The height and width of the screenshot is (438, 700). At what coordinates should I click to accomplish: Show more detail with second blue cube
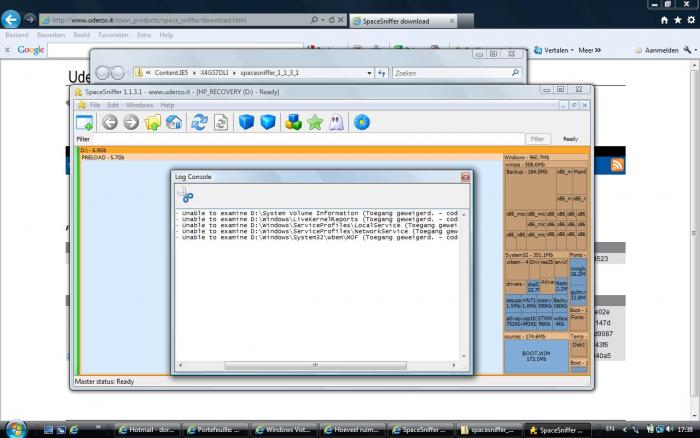tap(268, 122)
